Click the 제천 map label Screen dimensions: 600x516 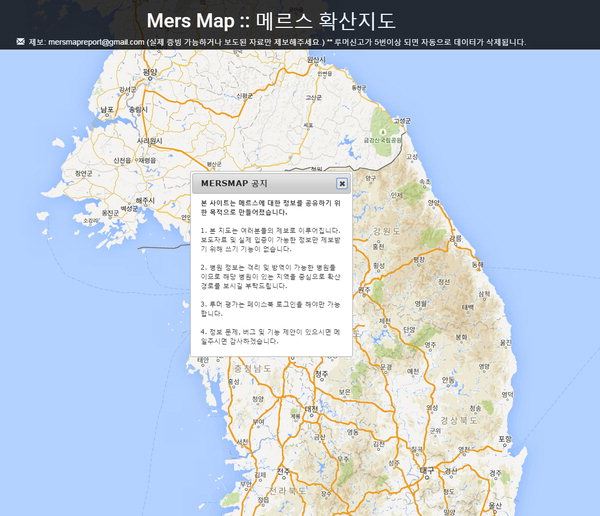pos(385,320)
